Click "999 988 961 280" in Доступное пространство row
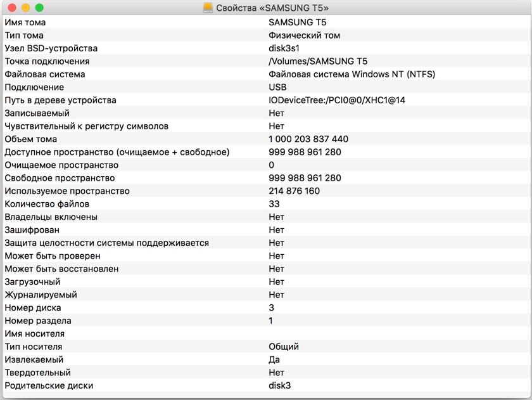This screenshot has height=400, width=532. coord(305,152)
